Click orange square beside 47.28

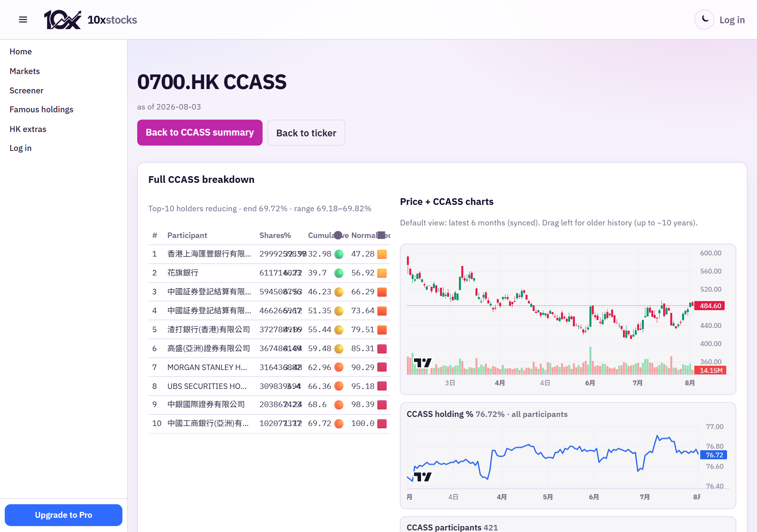[x=382, y=254]
